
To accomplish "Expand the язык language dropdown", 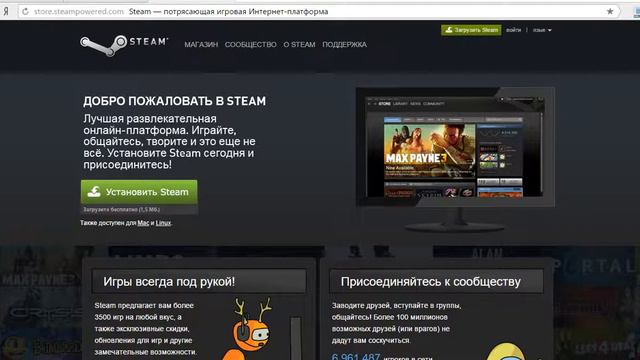I will click(542, 30).
